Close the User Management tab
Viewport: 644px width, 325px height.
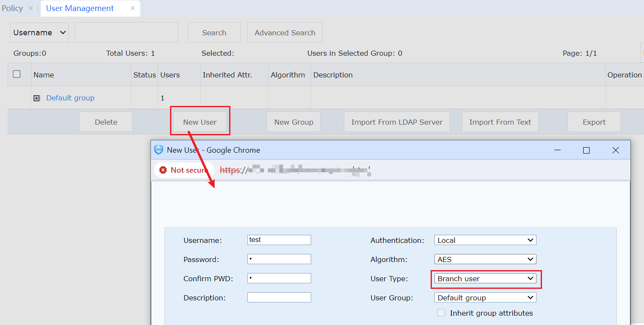[x=133, y=8]
